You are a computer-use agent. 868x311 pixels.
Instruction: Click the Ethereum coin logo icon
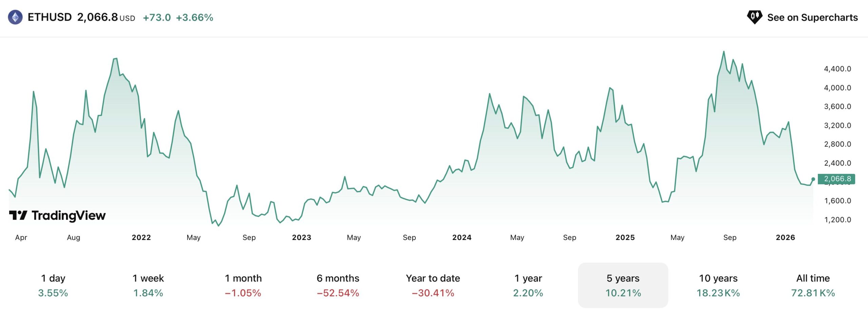click(x=15, y=17)
